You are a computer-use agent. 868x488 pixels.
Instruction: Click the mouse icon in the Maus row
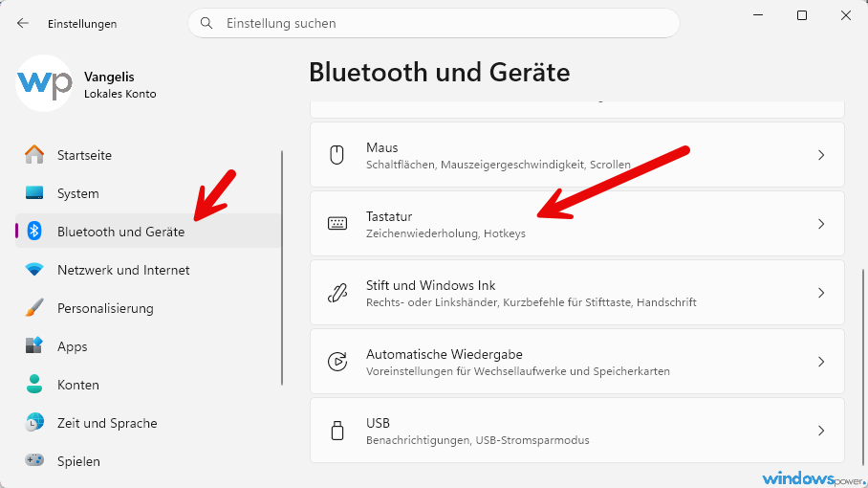tap(337, 155)
